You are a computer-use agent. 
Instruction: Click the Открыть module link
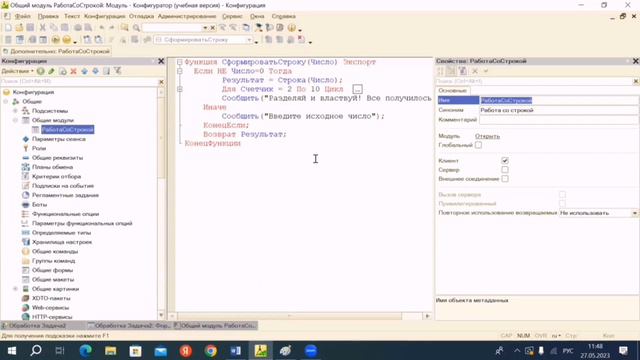[487, 136]
